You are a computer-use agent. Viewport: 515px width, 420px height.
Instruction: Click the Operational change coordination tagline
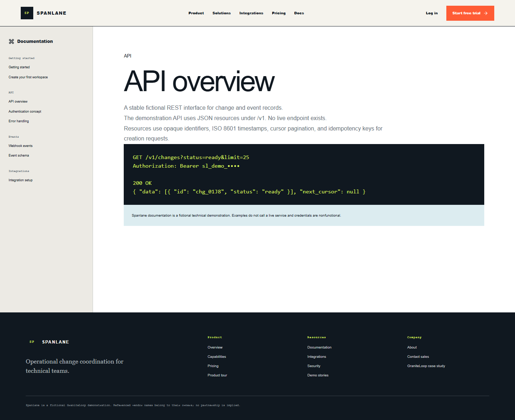click(x=74, y=366)
